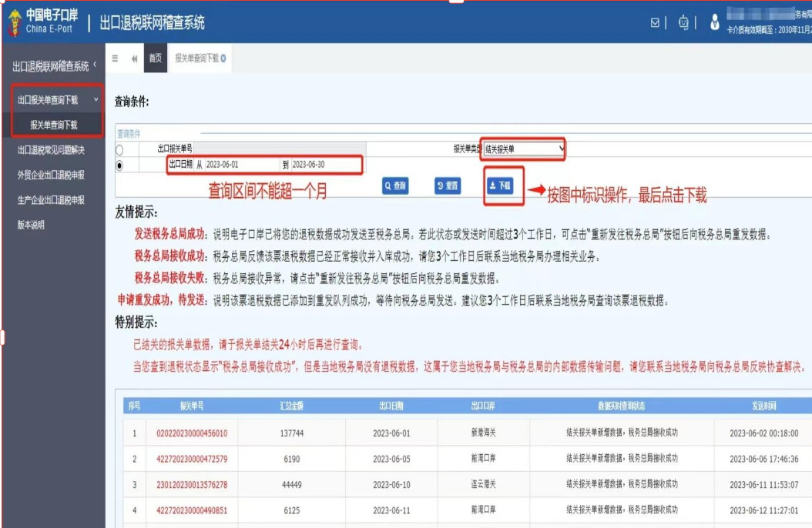Viewport: 812px width, 528px height.
Task: Switch to the 首页 tab
Action: [x=156, y=58]
